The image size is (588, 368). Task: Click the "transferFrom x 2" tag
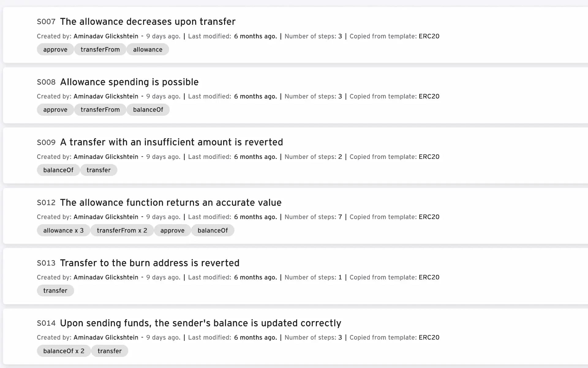pyautogui.click(x=122, y=231)
